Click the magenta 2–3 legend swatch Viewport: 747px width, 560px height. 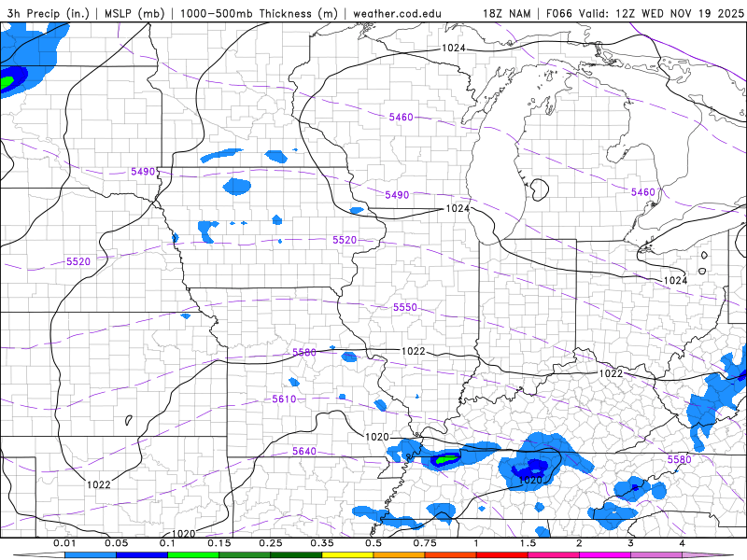[605, 555]
